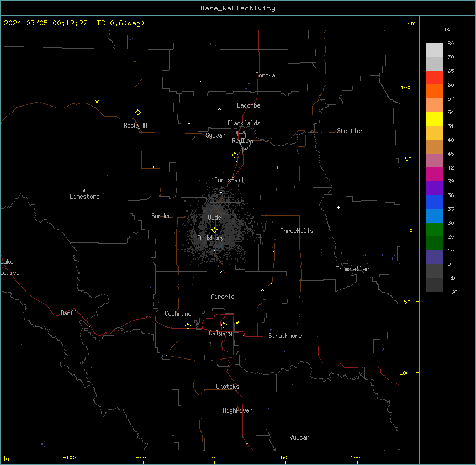Click the yellow diamond marker just south of RedDeer

235,155
